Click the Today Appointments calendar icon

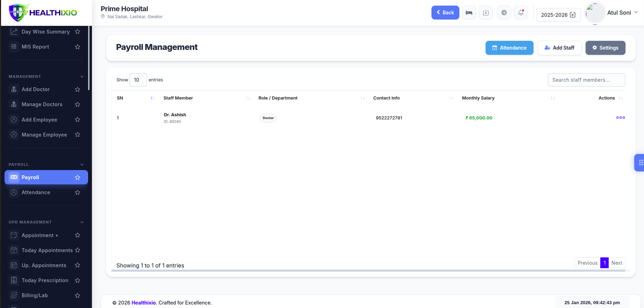point(14,250)
